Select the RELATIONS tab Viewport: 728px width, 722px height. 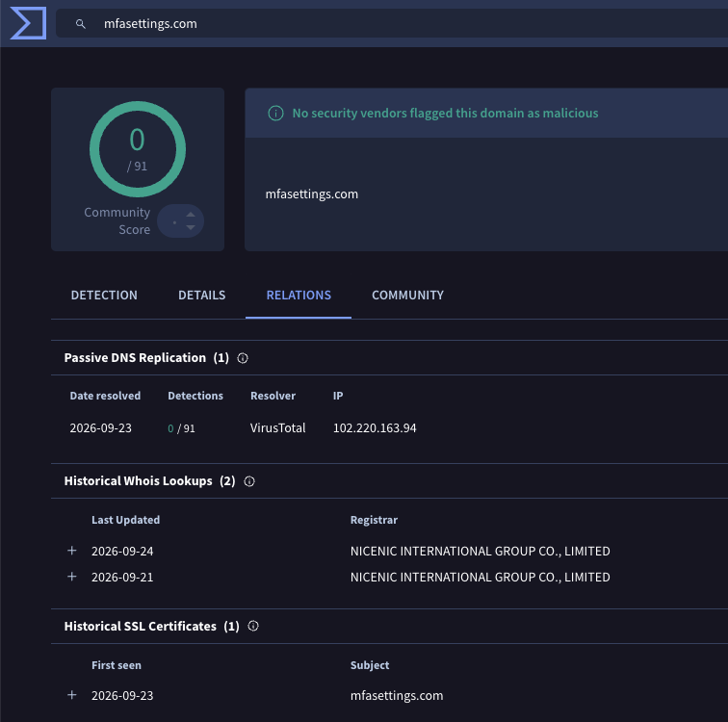pyautogui.click(x=299, y=296)
